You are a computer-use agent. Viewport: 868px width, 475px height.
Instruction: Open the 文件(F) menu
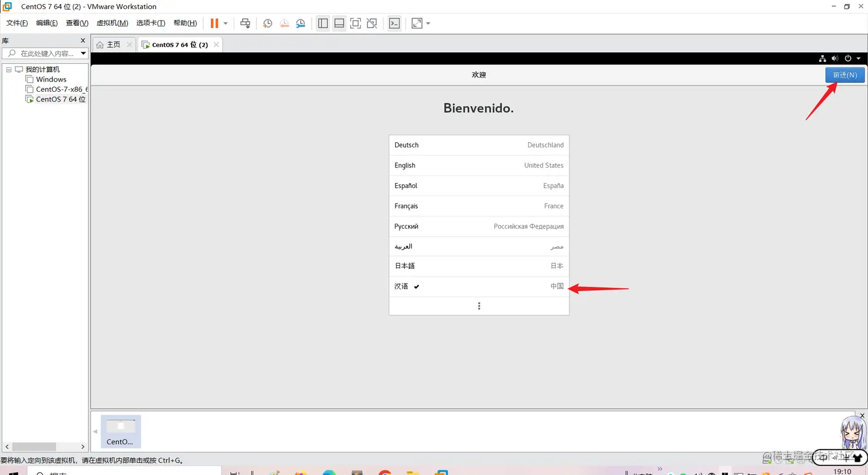17,23
